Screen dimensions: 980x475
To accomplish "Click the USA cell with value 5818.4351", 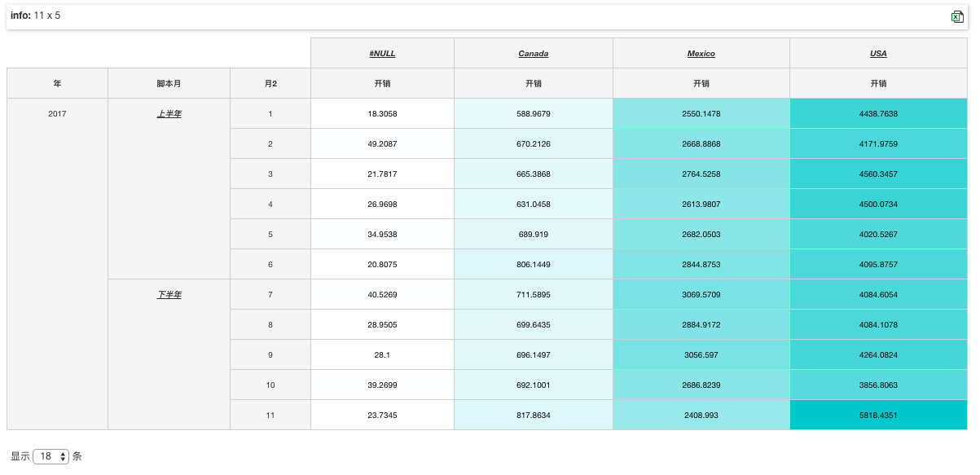I will [878, 416].
